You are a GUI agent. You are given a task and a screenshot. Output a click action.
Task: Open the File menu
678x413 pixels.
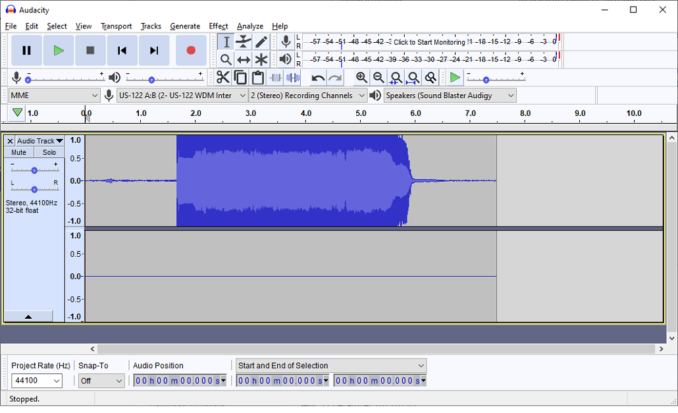click(11, 26)
